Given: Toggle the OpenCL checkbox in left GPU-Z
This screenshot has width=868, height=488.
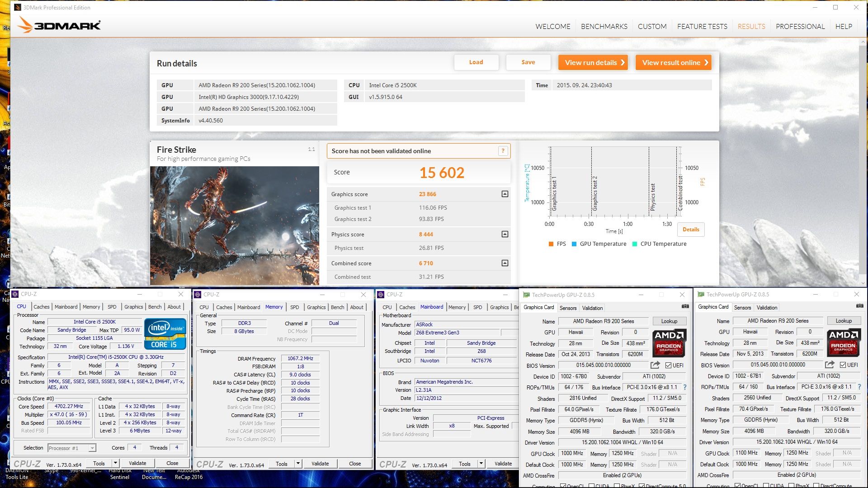Looking at the screenshot, I should coord(563,486).
